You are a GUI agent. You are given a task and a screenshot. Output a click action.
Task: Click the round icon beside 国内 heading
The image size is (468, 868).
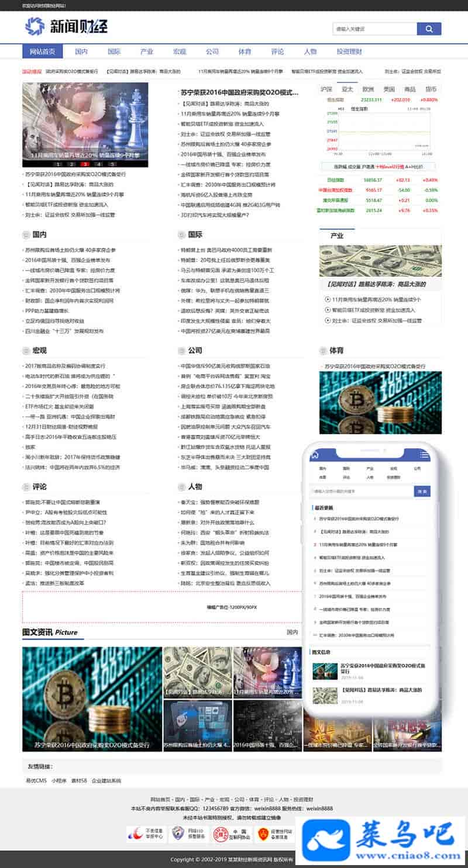point(26,234)
